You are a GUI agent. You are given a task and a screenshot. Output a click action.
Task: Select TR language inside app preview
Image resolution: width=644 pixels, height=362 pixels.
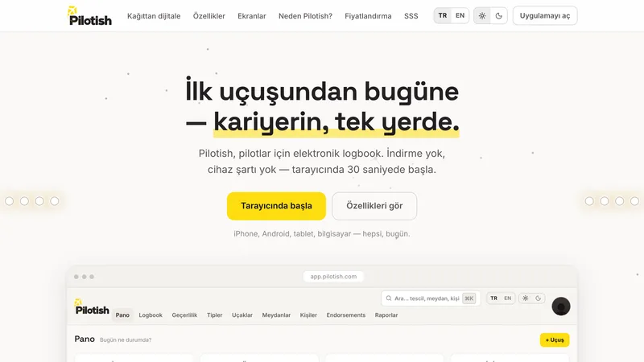493,298
